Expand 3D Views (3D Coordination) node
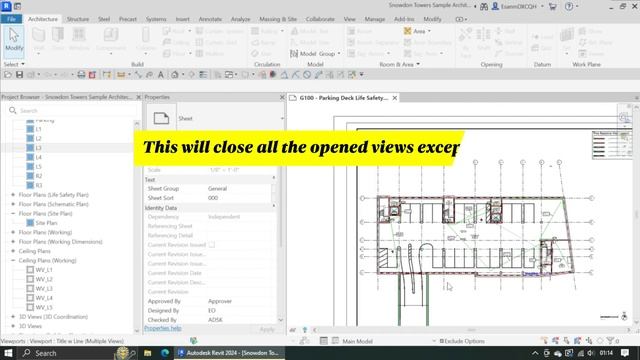Viewport: 640px width, 360px height. click(13, 317)
